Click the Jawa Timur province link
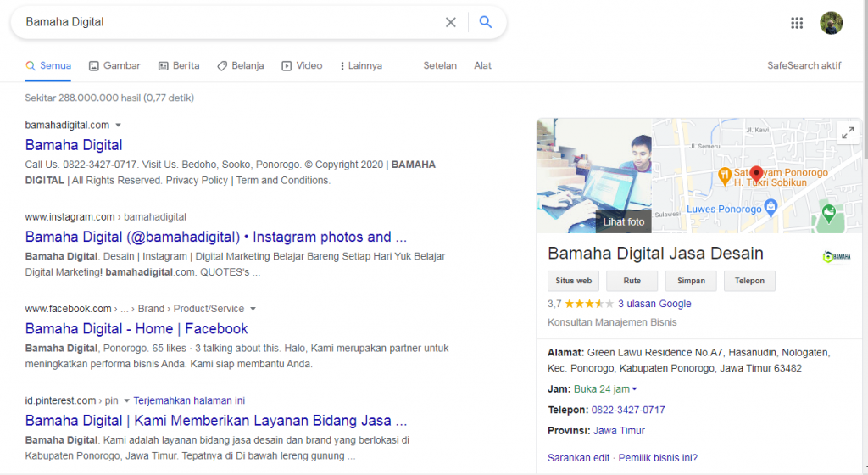The image size is (868, 475). [619, 431]
